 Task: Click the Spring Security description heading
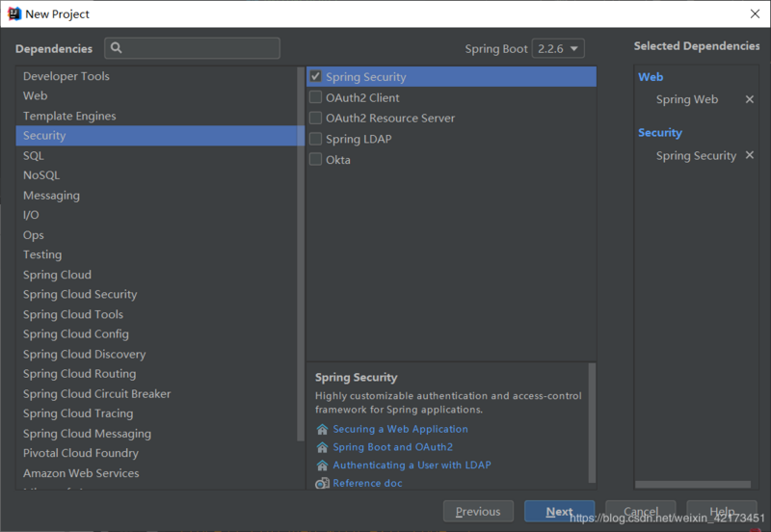click(356, 378)
